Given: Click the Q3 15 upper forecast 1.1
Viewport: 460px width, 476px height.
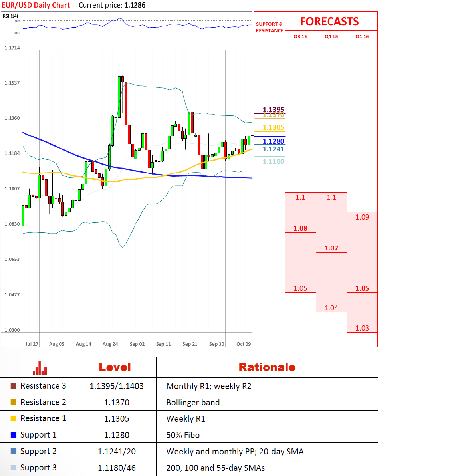Looking at the screenshot, I should [x=300, y=197].
